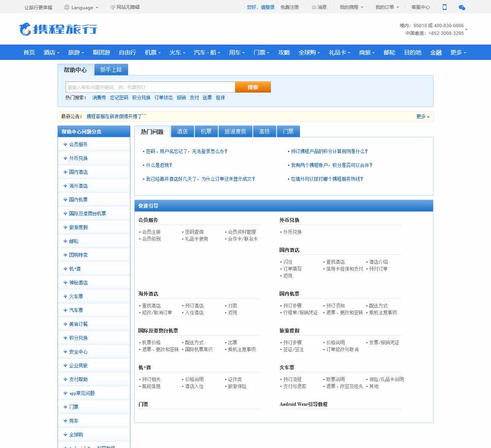This screenshot has height=448, width=491.
Task: Expand 更多 navigation dropdown
Action: 458,53
